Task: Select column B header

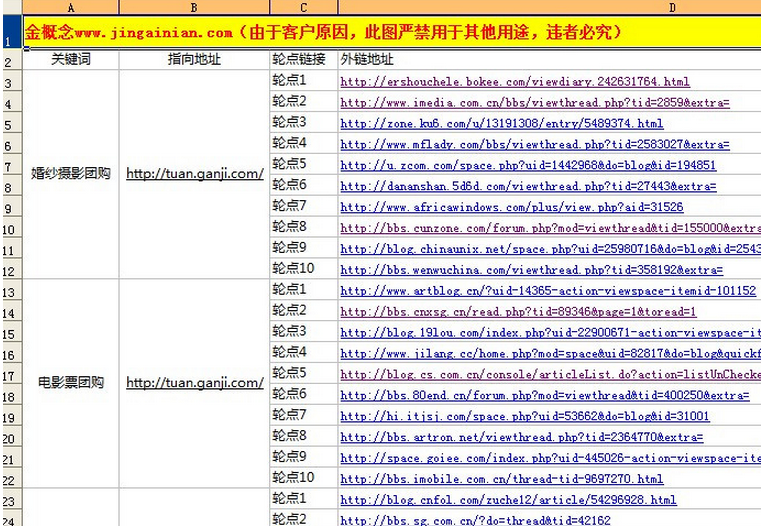Action: (194, 7)
